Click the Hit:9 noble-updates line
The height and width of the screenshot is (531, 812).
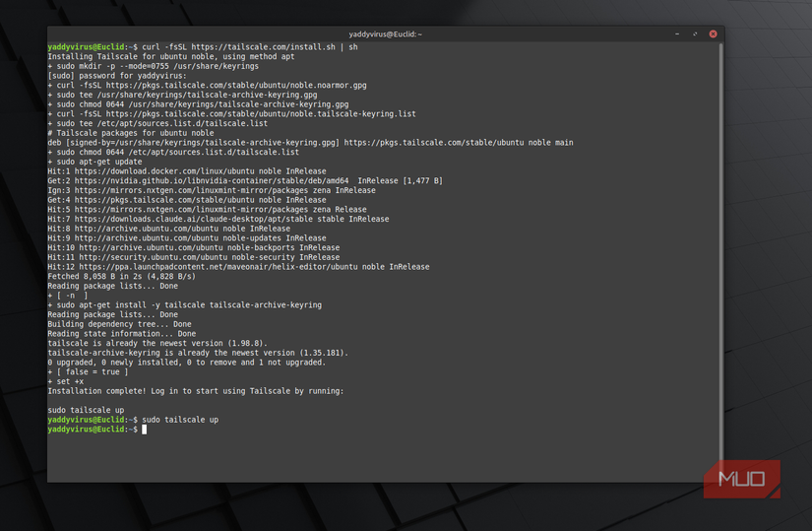[187, 238]
